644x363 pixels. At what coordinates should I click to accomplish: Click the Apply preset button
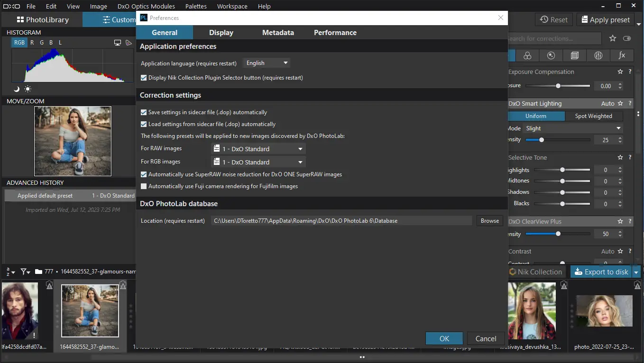click(605, 20)
